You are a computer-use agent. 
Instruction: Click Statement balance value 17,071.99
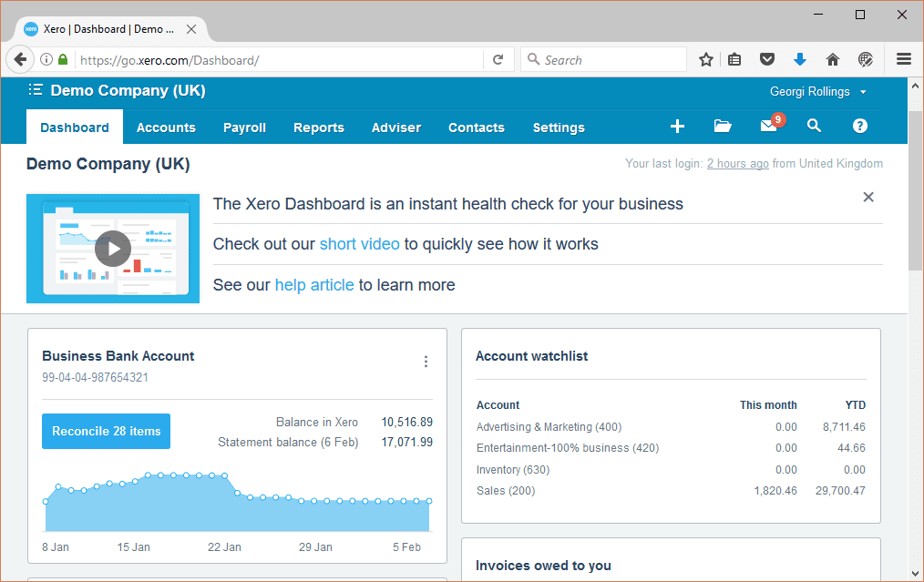(406, 443)
